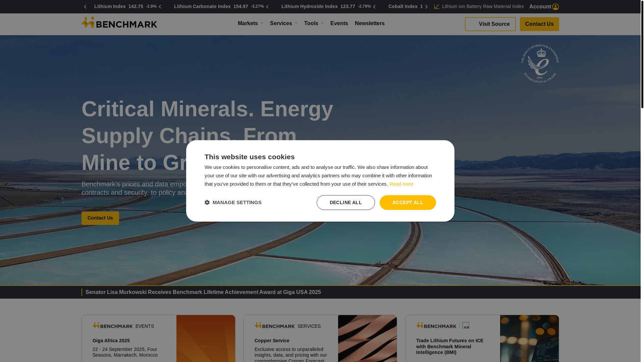Click the arrow icon after Lithium Carbonate change
Screen dimensions: 644x362
coord(267,7)
